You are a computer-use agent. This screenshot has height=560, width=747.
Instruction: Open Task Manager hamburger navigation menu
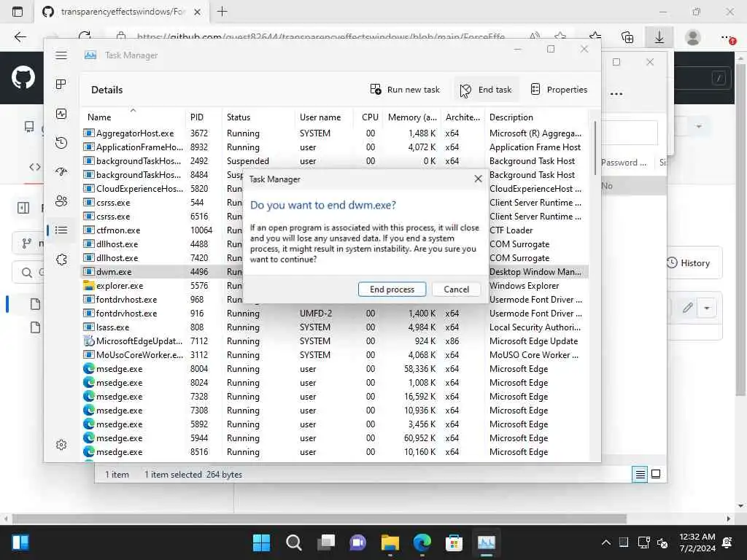pyautogui.click(x=61, y=55)
